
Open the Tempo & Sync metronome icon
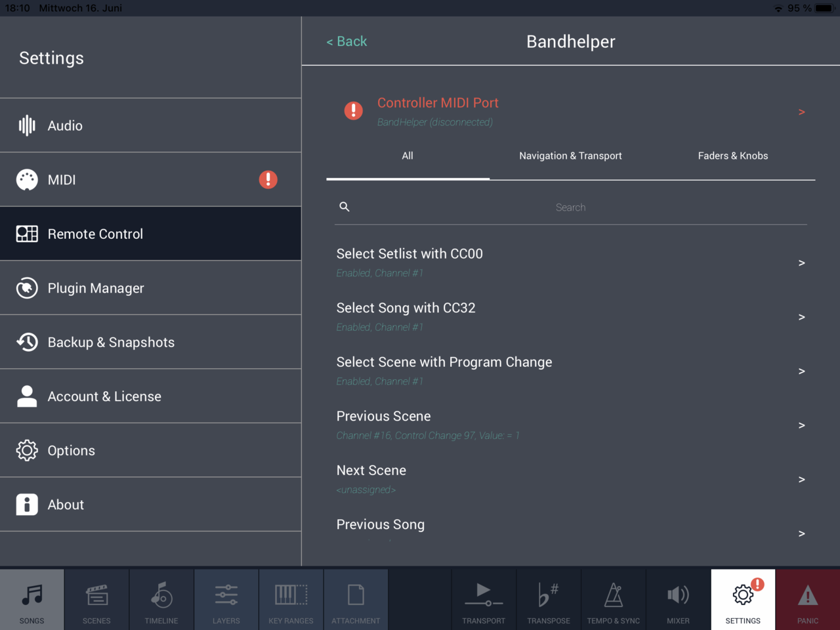coord(614,595)
